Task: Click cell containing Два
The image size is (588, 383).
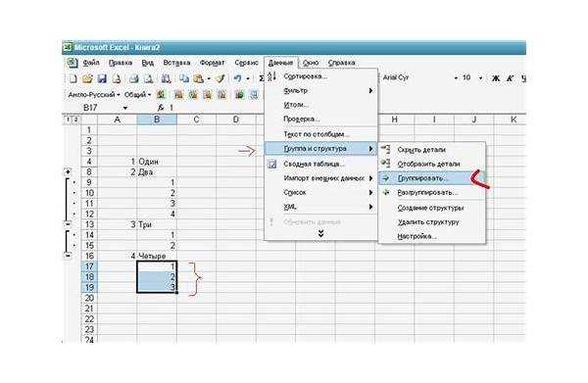Action: 157,172
